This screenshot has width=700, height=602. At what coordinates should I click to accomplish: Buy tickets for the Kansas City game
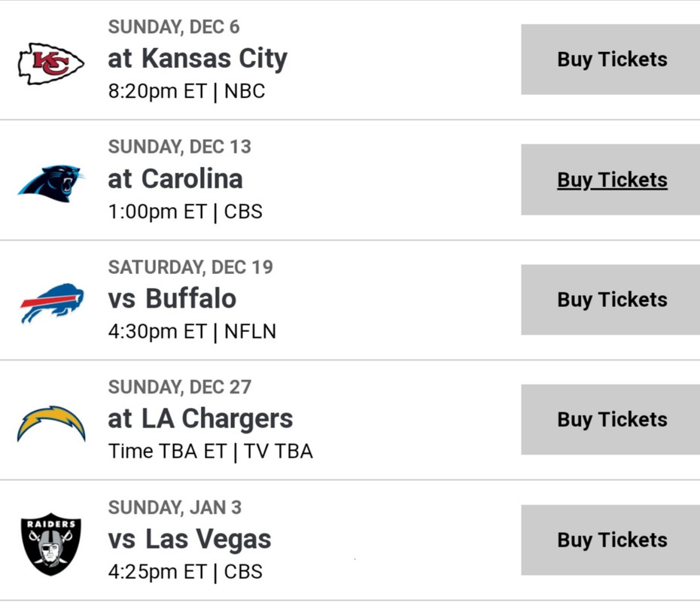(x=610, y=59)
